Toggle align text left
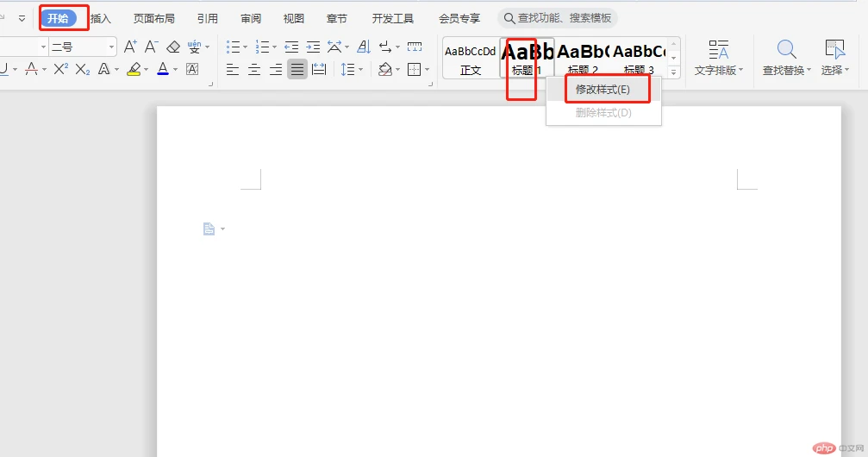This screenshot has height=457, width=868. point(233,69)
